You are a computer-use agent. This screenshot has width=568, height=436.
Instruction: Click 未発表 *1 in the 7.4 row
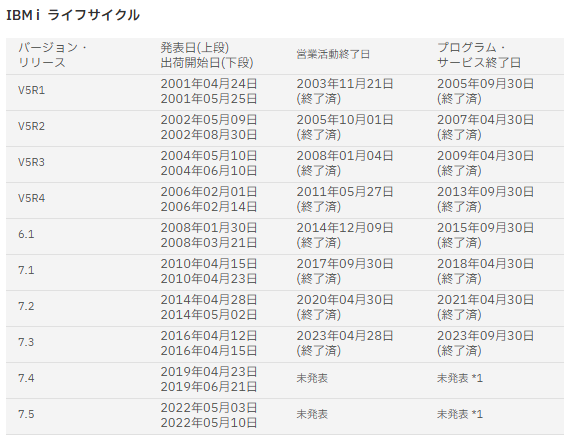(x=460, y=378)
